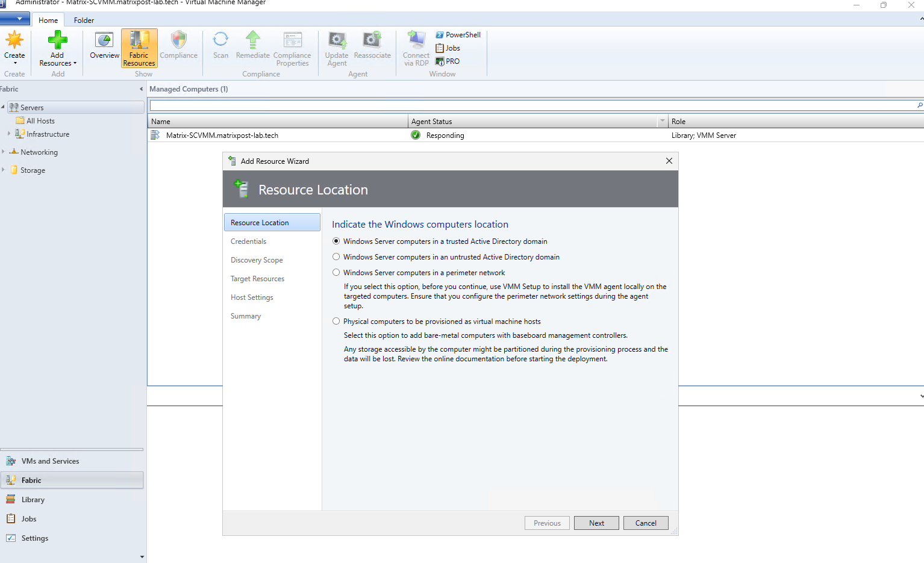924x563 pixels.
Task: Open the Jobs workspace in navigation
Action: click(72, 519)
